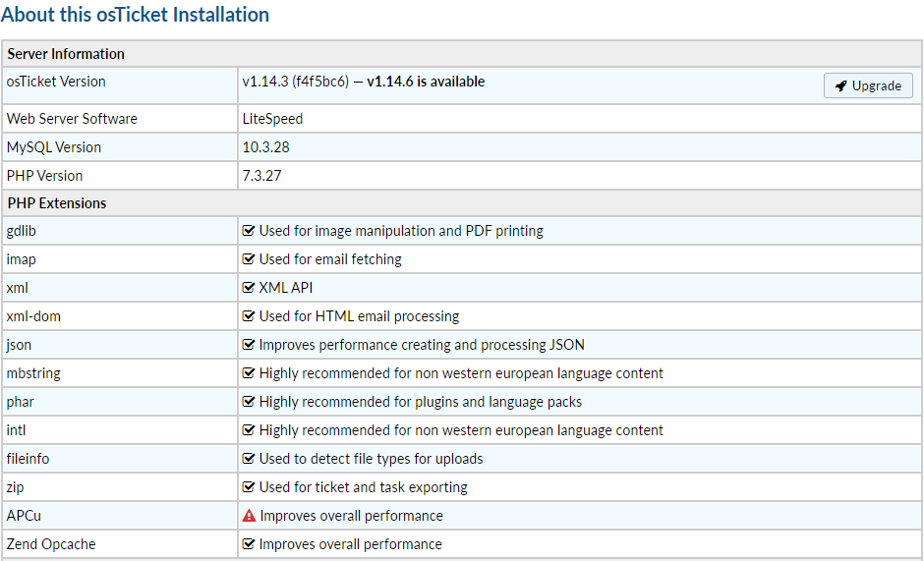
Task: Click the 'v1.14.6 is available' notice
Action: click(426, 82)
